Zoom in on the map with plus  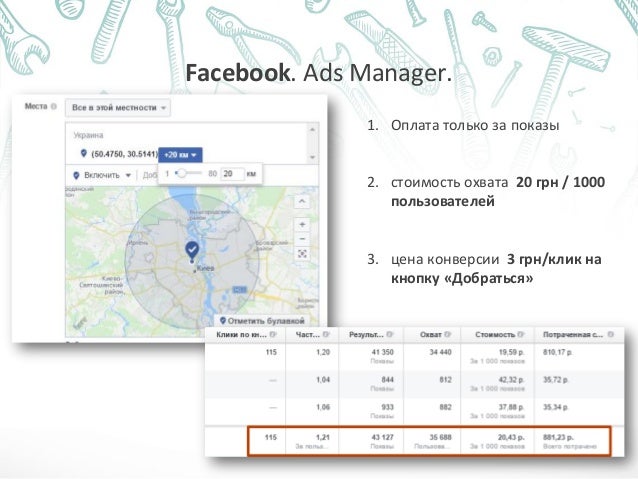302,224
